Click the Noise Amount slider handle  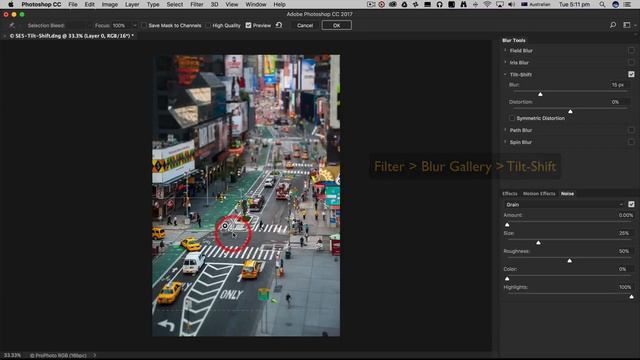tap(507, 224)
